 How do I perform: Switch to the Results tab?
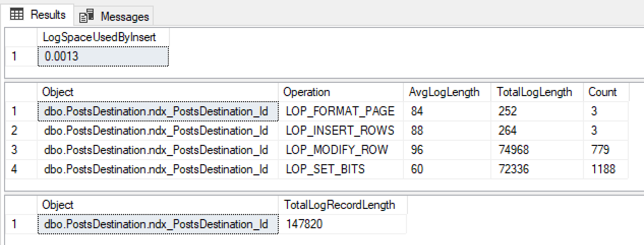[48, 15]
